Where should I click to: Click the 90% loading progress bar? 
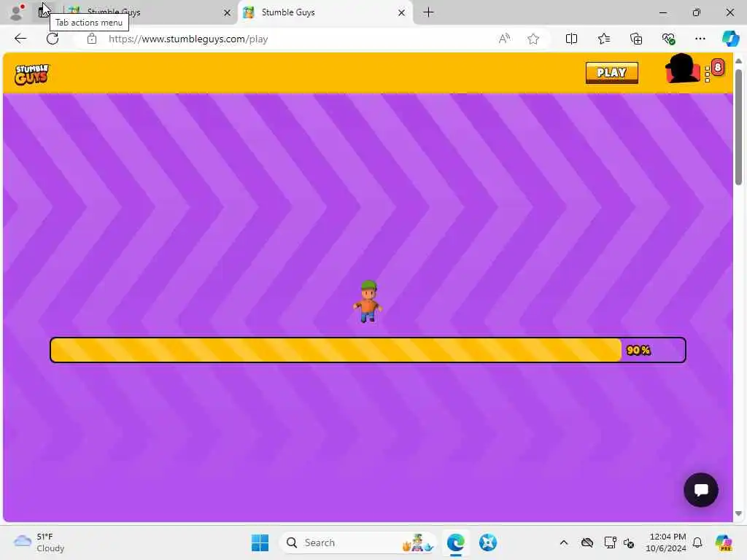coord(368,350)
